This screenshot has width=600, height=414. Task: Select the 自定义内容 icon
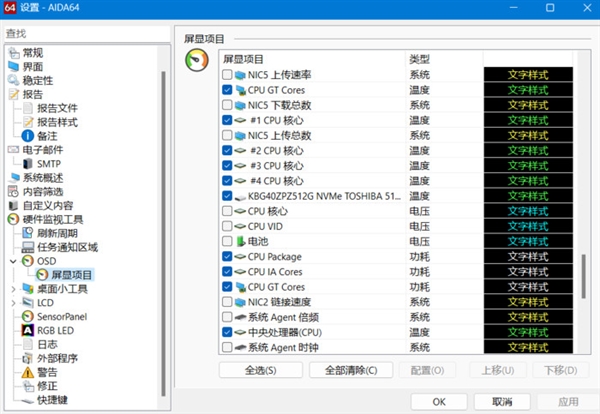click(14, 205)
